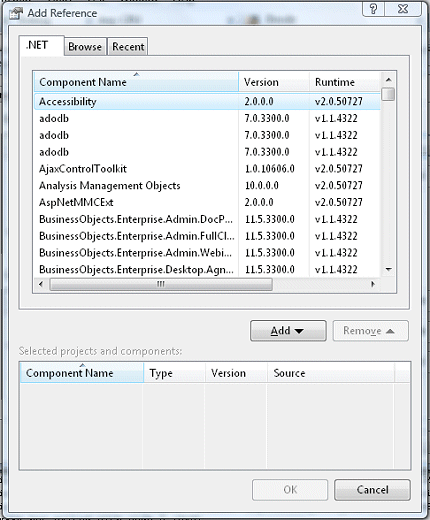Select Analysis Management Objects row
Screen dimensions: 430x520
point(207,185)
